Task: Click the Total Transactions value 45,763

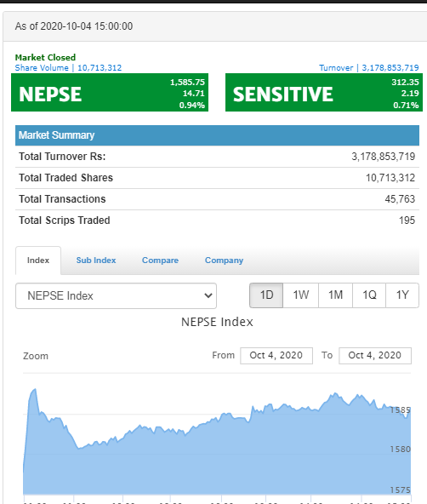Action: (x=400, y=199)
